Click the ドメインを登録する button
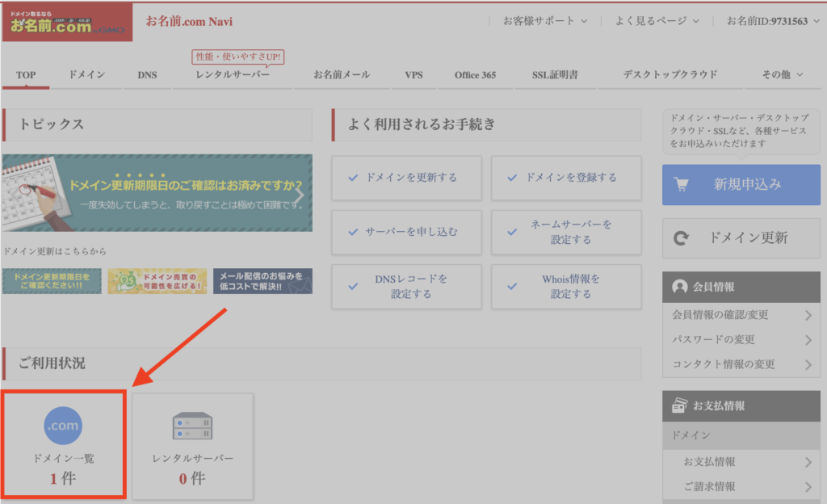 (566, 178)
